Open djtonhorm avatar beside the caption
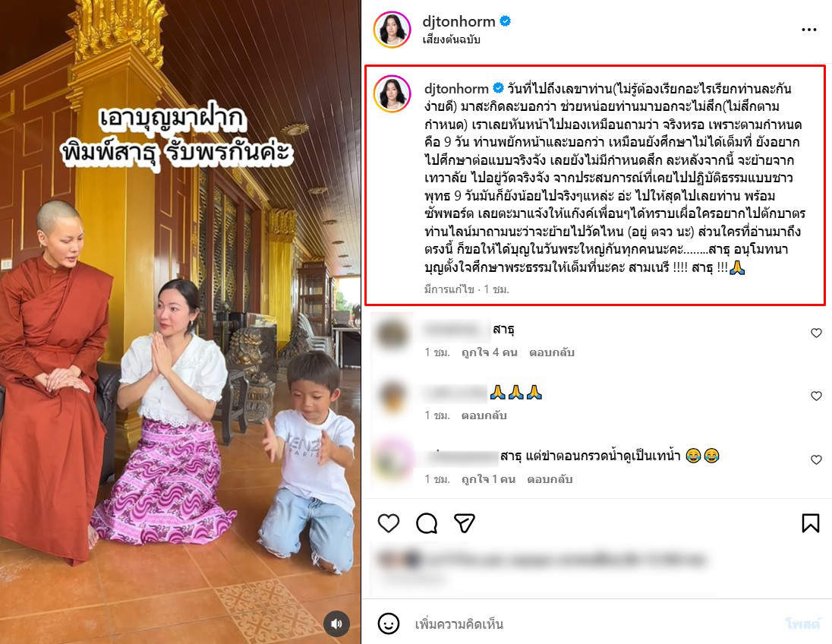Viewport: 832px width, 644px height. (392, 94)
